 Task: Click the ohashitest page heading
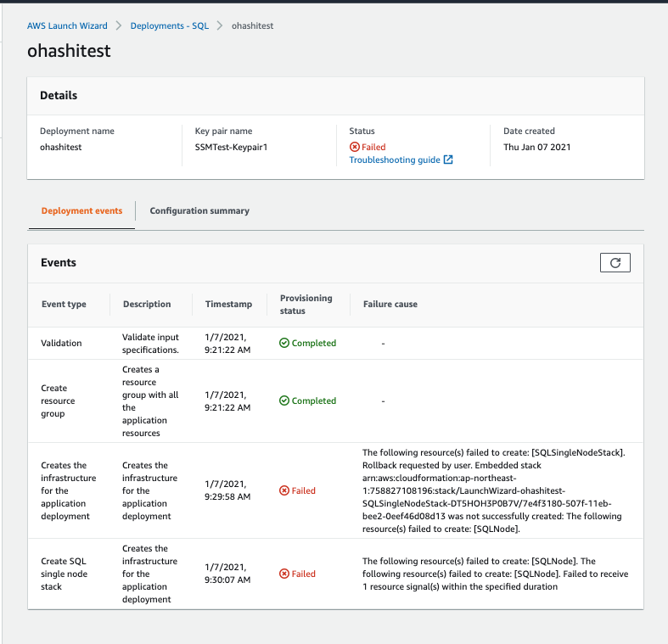(x=69, y=51)
